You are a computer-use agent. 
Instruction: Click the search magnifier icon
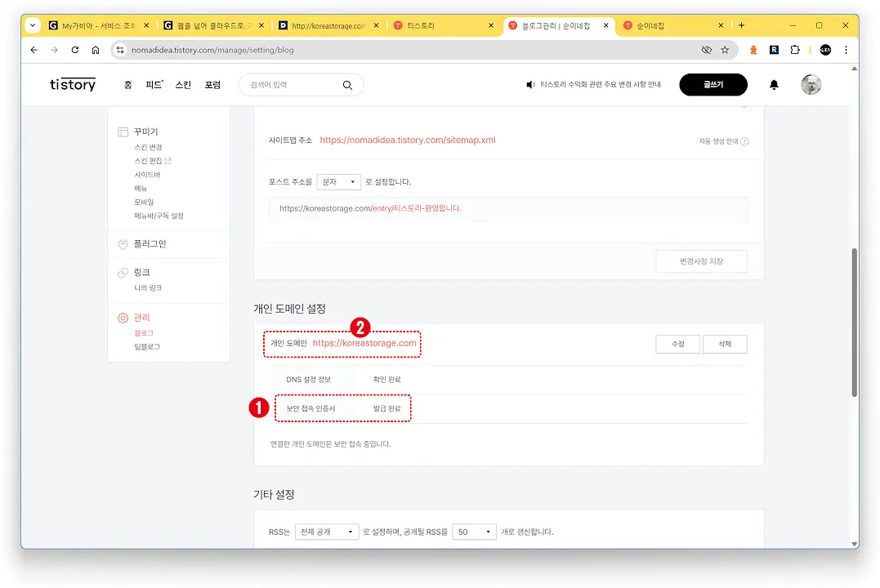click(x=347, y=85)
